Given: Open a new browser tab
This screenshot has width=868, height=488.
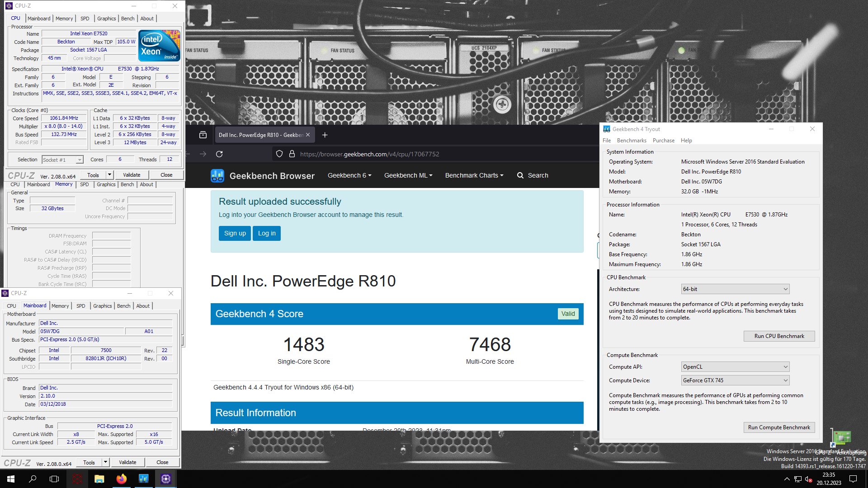Looking at the screenshot, I should pos(325,135).
